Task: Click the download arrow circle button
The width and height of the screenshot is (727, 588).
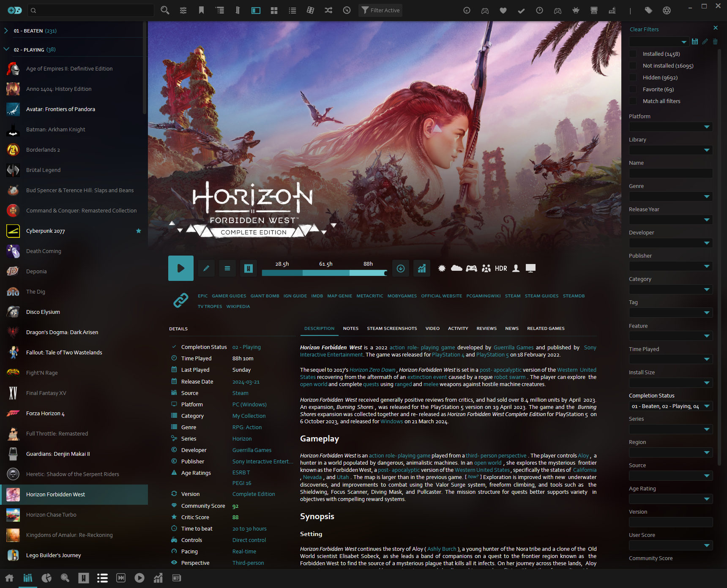Action: click(401, 268)
